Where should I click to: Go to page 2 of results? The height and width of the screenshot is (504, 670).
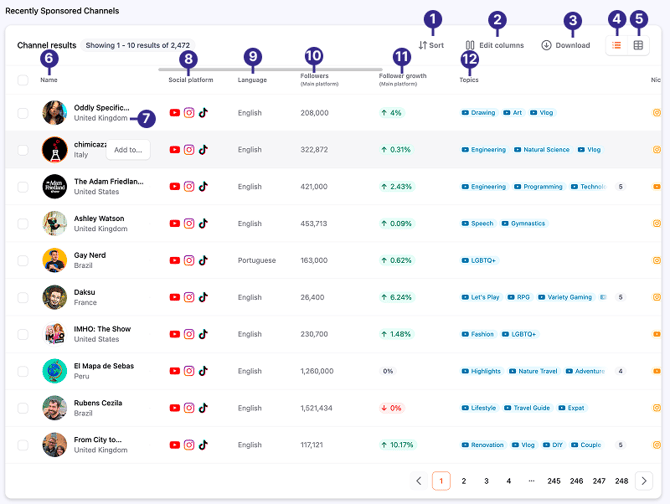[x=464, y=481]
